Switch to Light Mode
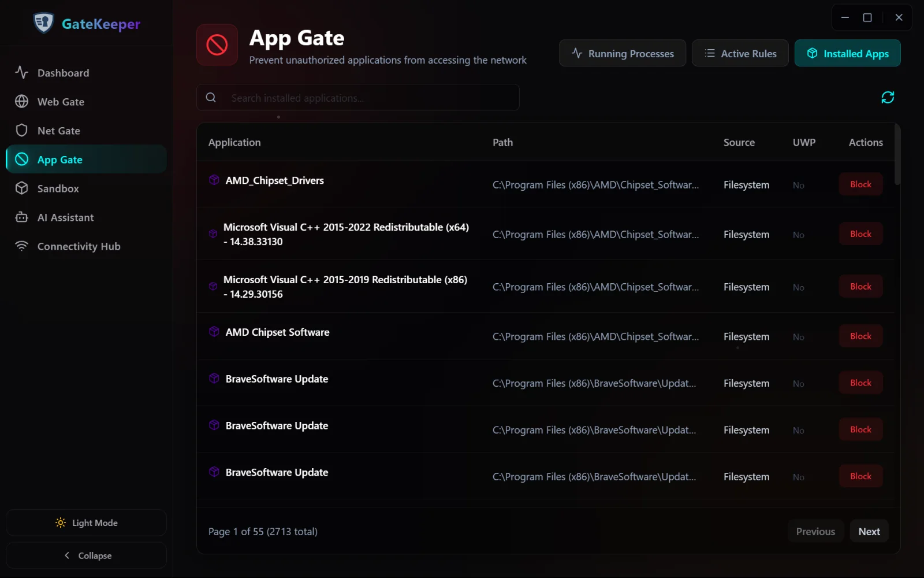This screenshot has width=924, height=578. 87,523
